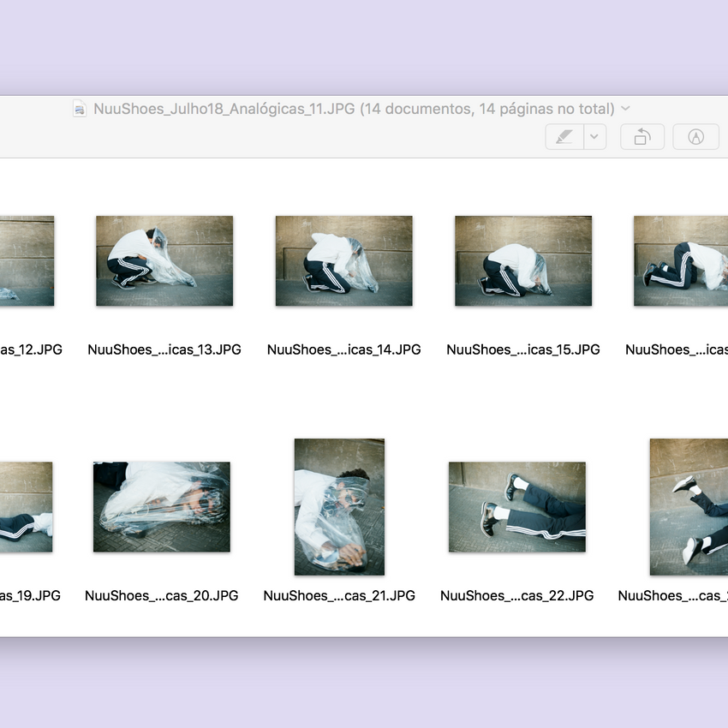Screen dimensions: 728x728
Task: Select thumbnail of image 19
Action: tap(26, 507)
